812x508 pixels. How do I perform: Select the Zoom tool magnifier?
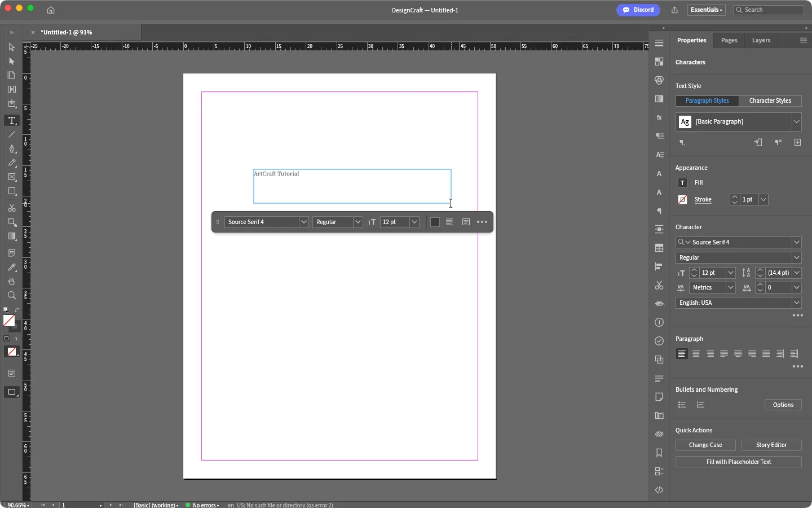12,296
